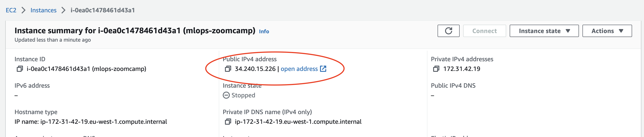
Task: Click the i-0ea0c1478461d43a1 breadcrumb item
Action: pyautogui.click(x=103, y=10)
